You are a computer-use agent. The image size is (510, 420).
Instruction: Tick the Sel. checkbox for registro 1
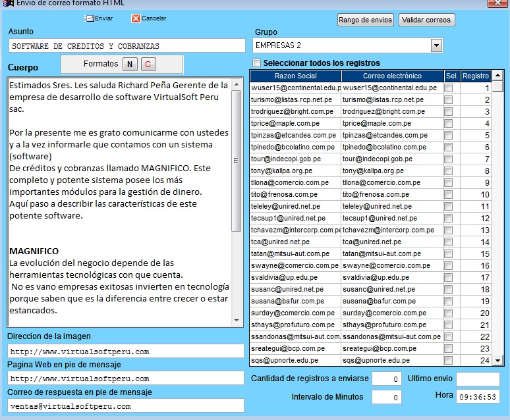point(449,88)
